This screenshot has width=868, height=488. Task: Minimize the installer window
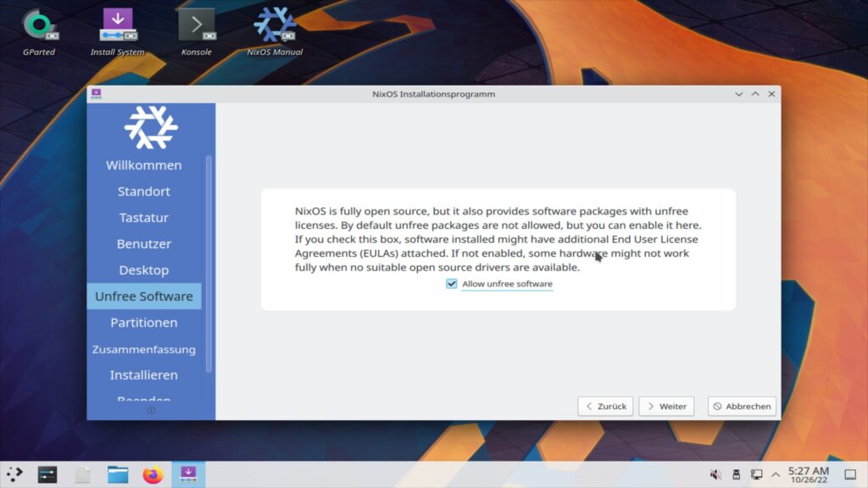[738, 94]
